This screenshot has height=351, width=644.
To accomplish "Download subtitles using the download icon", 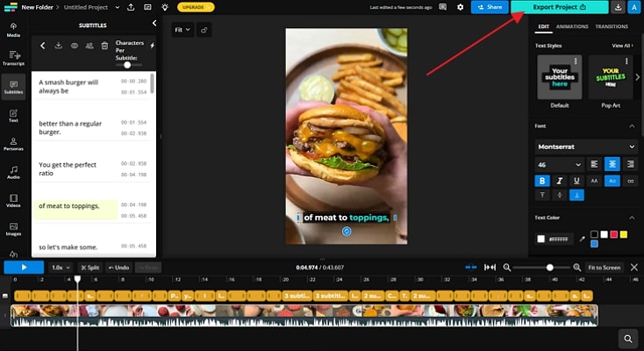I will coord(58,46).
